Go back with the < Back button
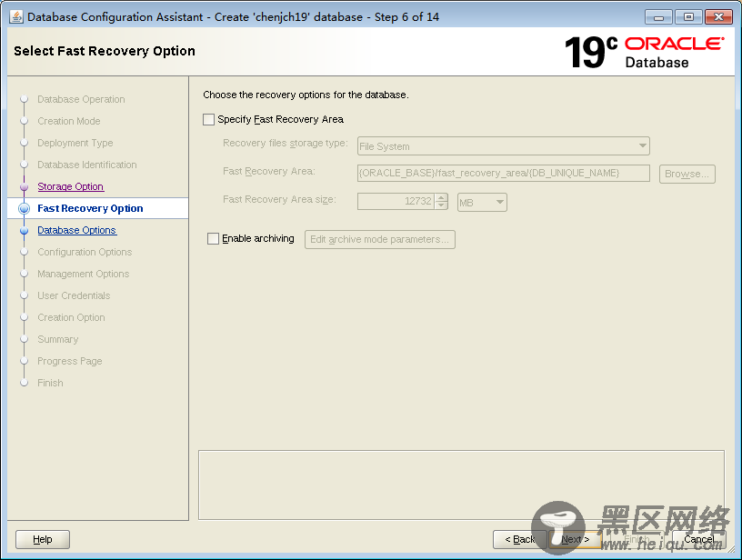 coord(519,539)
